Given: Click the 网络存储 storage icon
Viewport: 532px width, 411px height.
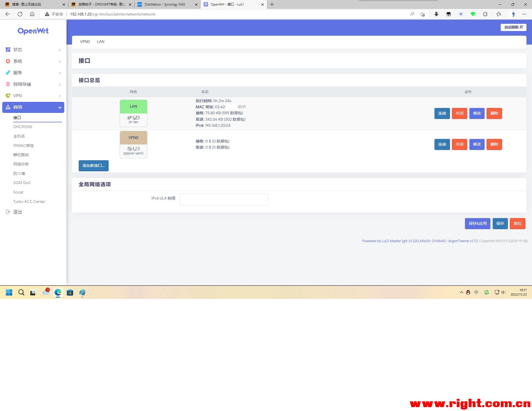Looking at the screenshot, I should coord(8,84).
